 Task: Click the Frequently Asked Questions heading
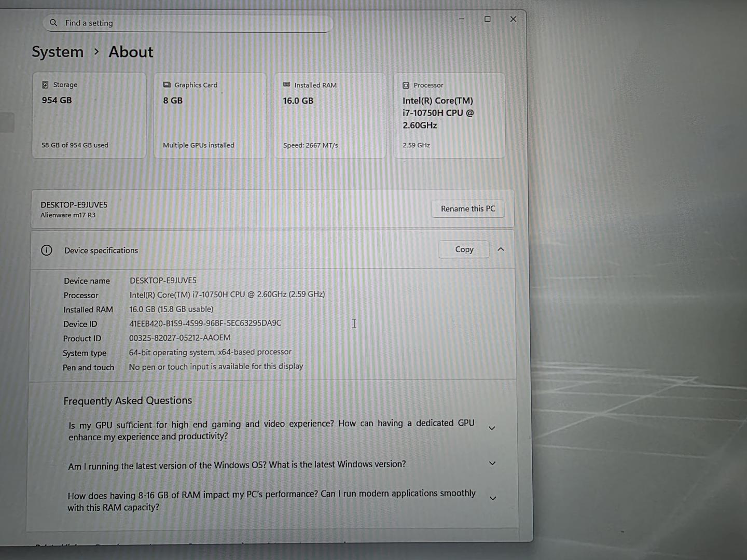point(128,401)
